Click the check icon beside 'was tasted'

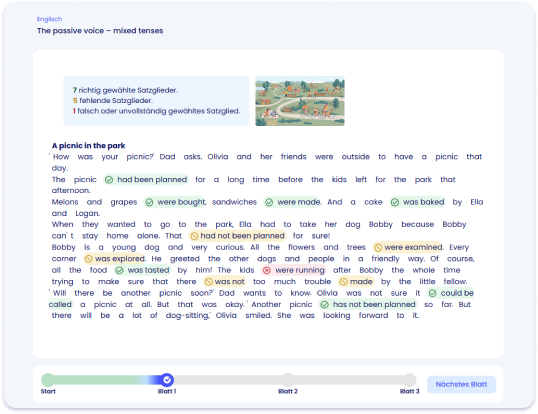pos(119,270)
